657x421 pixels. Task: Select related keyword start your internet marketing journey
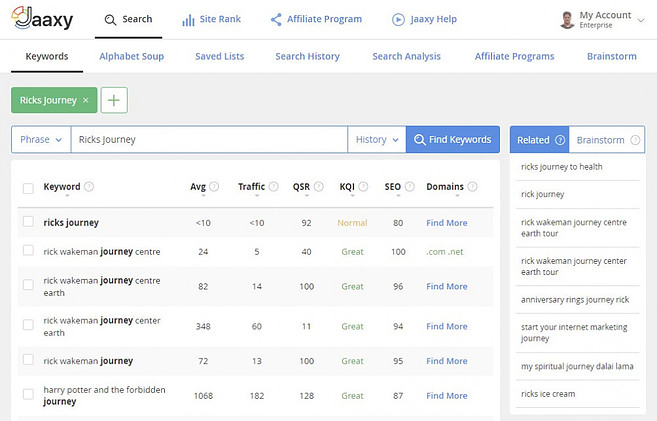574,333
